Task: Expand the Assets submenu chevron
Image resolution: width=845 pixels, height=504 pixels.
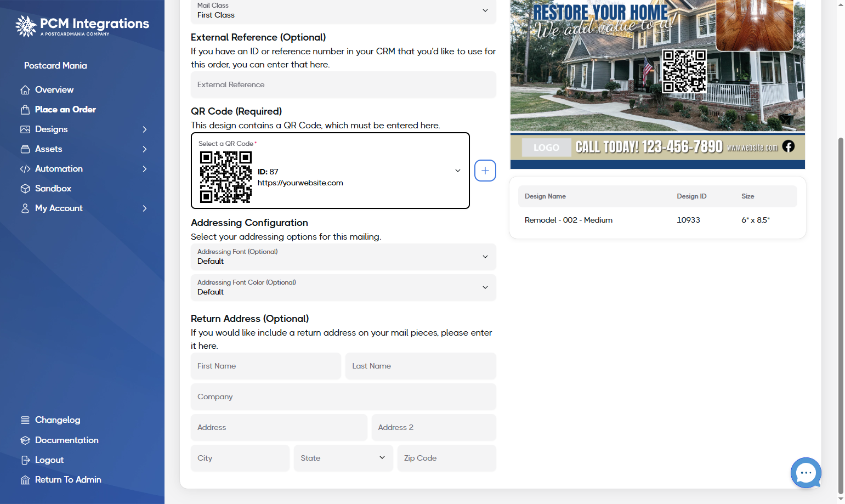Action: click(145, 149)
